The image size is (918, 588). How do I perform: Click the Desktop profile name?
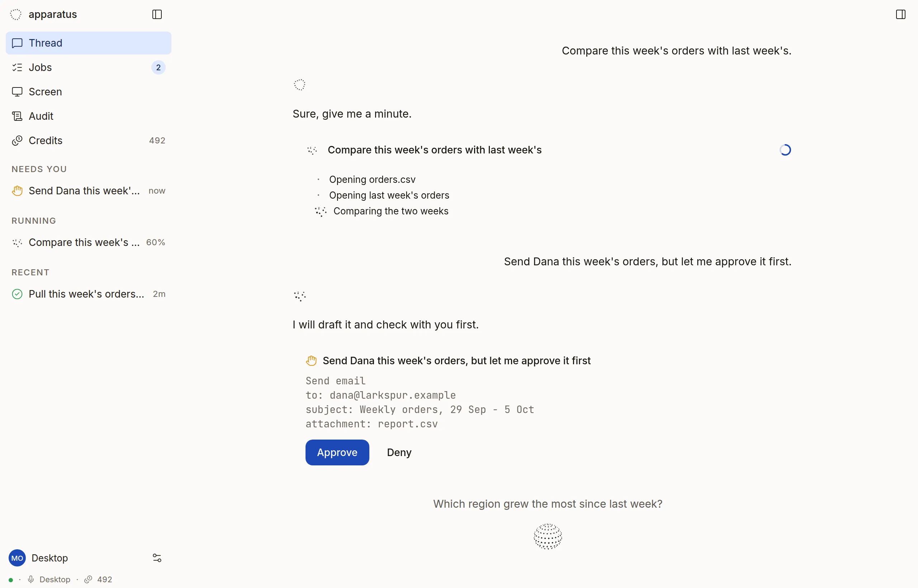49,558
